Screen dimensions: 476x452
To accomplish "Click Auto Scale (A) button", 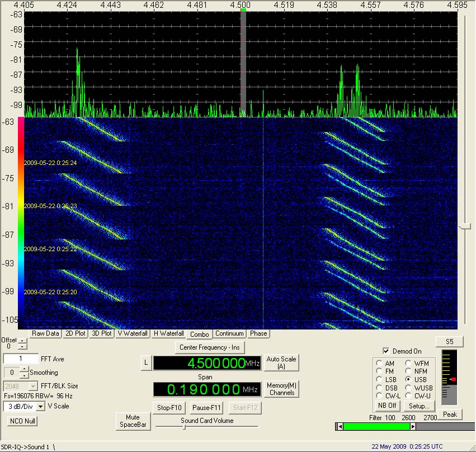I will [281, 362].
